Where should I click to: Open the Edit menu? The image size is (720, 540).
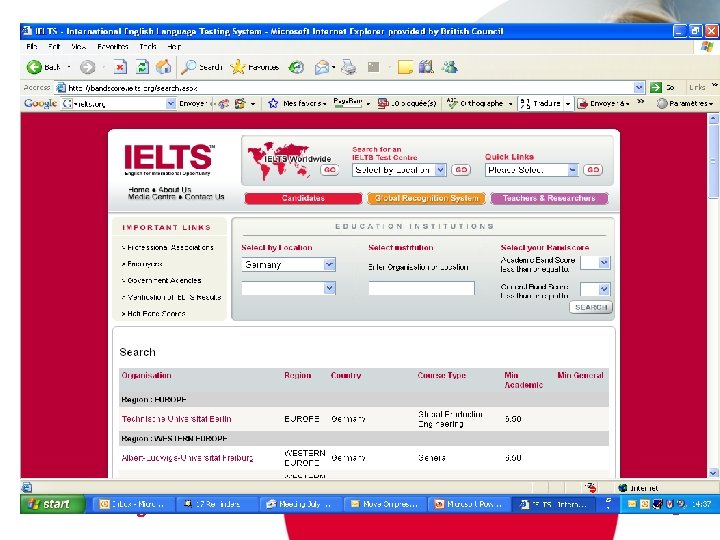[x=54, y=46]
